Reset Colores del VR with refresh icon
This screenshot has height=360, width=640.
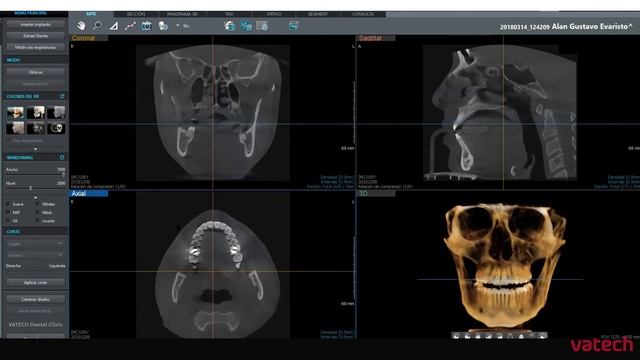coord(62,96)
